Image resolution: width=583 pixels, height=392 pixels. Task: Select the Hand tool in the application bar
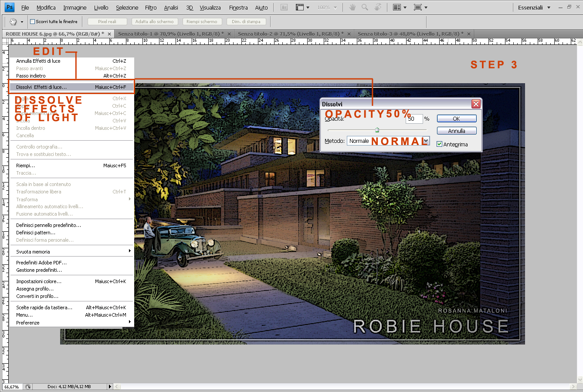353,7
